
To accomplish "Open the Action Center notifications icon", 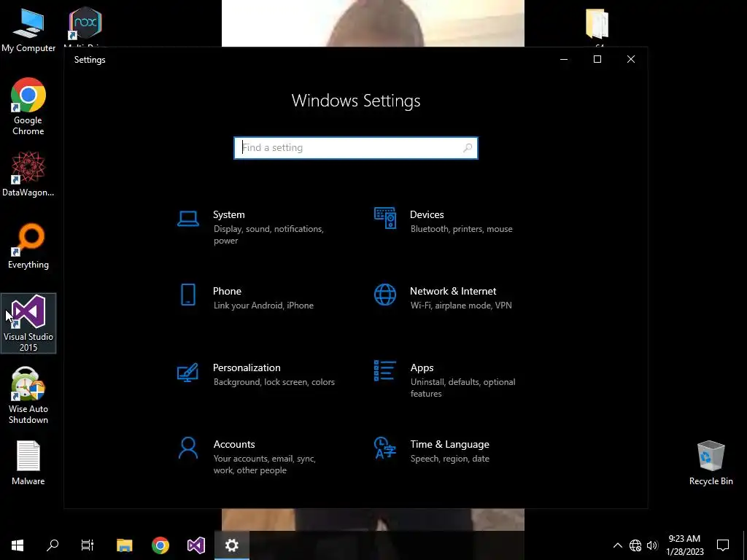I will (x=723, y=545).
